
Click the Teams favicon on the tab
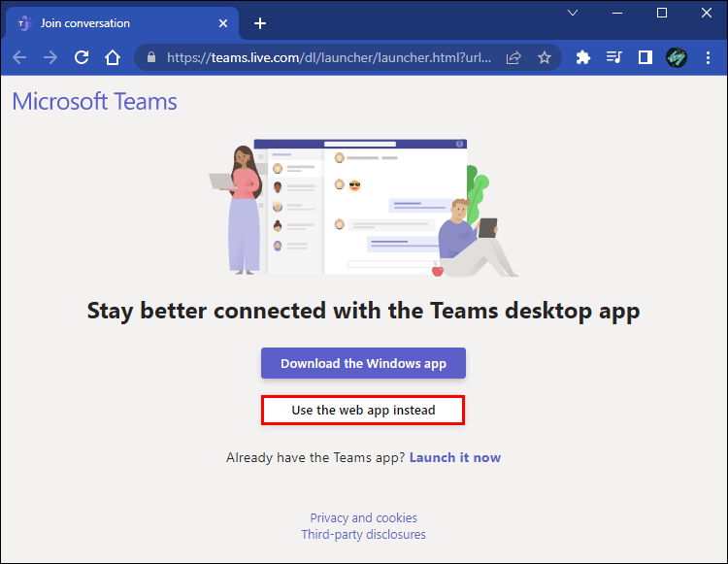[x=24, y=23]
